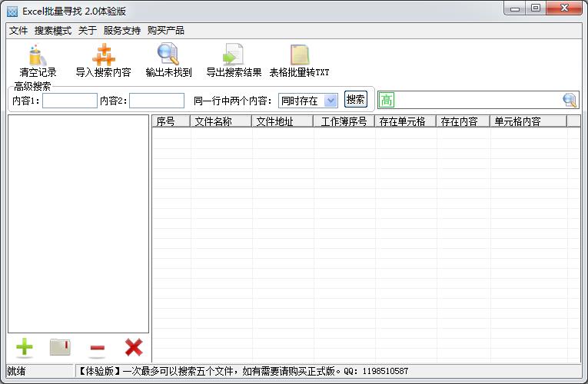Click the magnifier icon in search box

569,100
